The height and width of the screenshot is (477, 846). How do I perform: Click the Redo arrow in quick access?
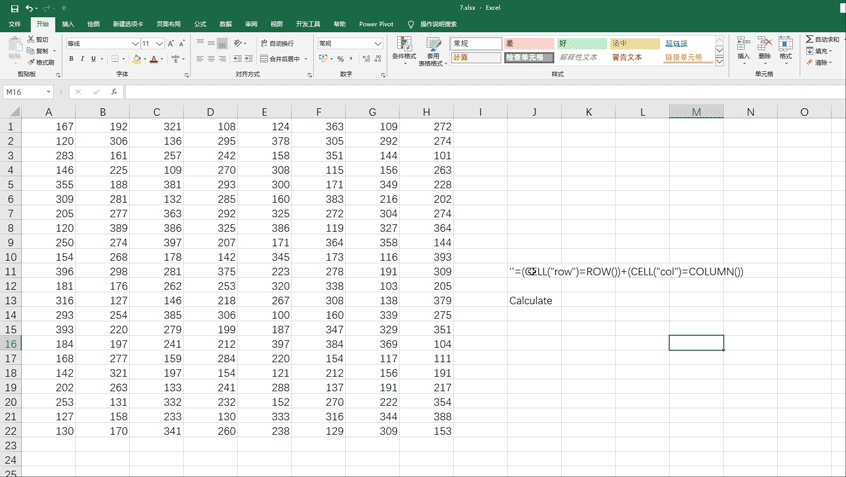click(46, 8)
